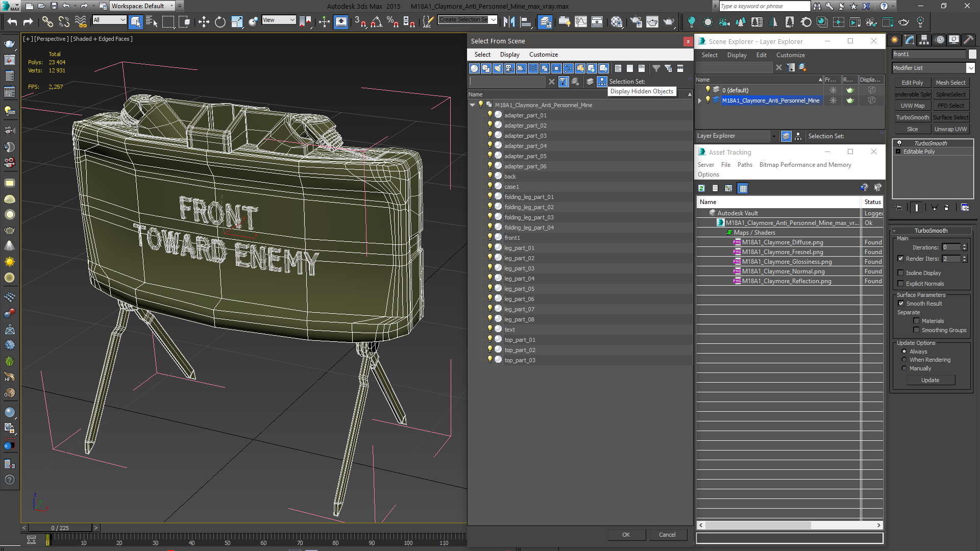Image resolution: width=980 pixels, height=551 pixels.
Task: Click the Cancel button
Action: 667,535
